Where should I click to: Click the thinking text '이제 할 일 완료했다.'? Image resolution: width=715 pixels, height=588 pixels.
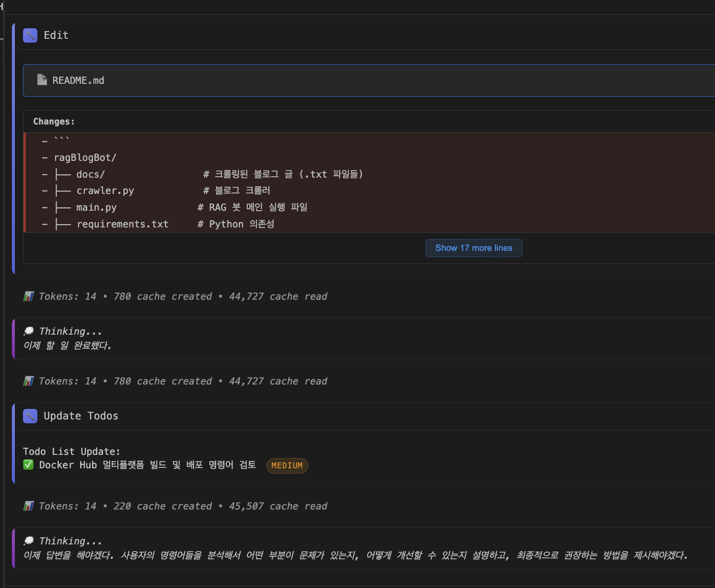click(67, 345)
